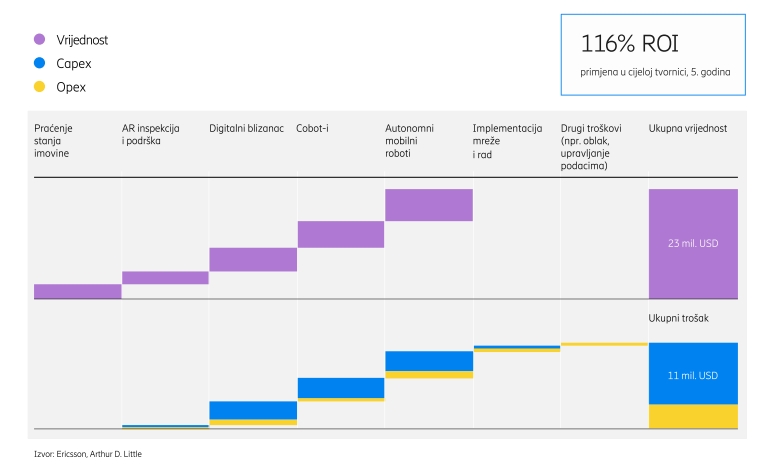The width and height of the screenshot is (772, 467).
Task: Select the Opex legend label
Action: click(x=71, y=87)
